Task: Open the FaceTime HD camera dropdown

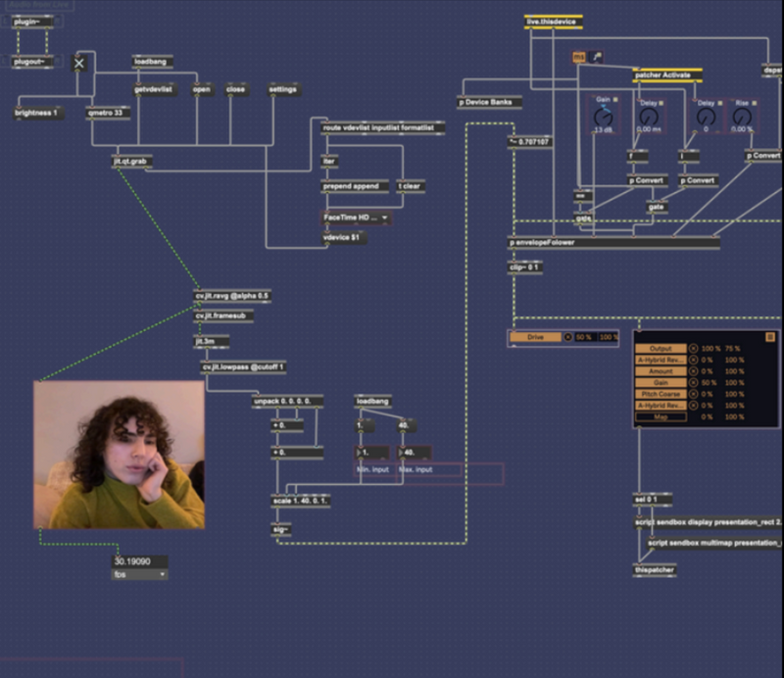Action: [x=357, y=218]
